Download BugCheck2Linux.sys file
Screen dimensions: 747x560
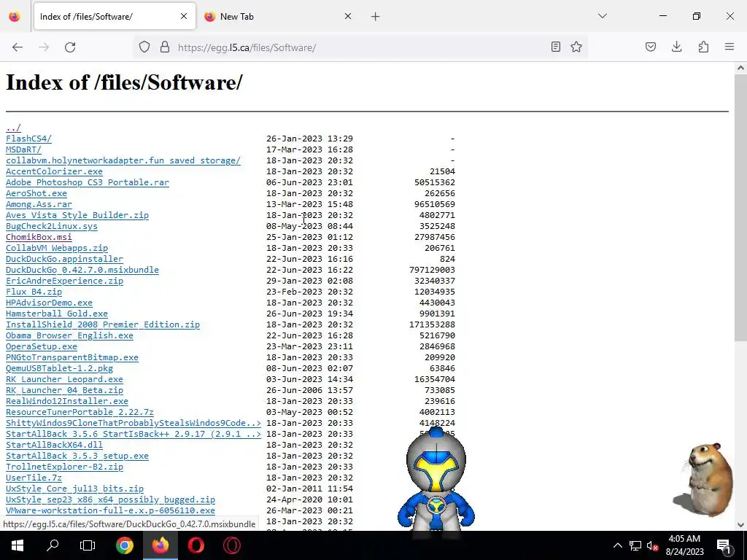52,226
